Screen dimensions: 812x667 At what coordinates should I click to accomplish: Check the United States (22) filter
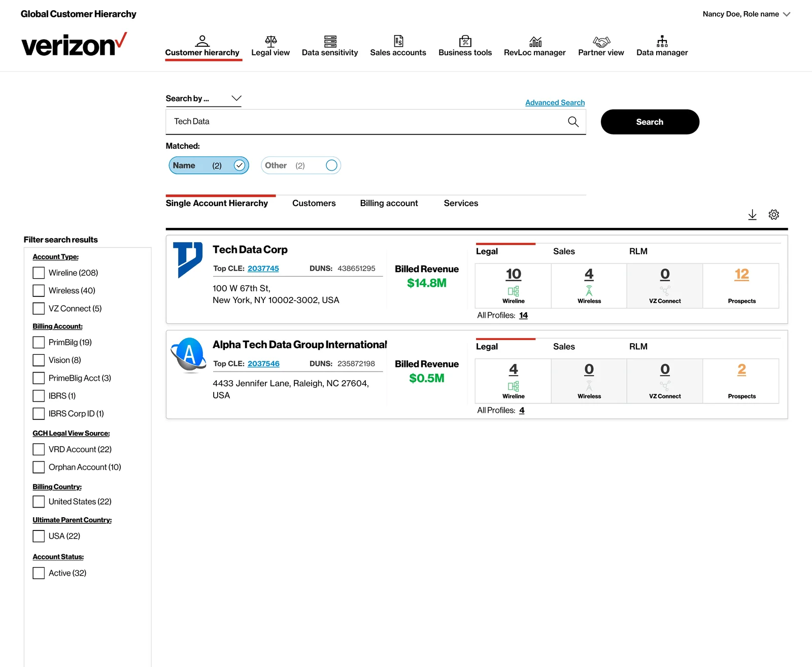click(39, 502)
